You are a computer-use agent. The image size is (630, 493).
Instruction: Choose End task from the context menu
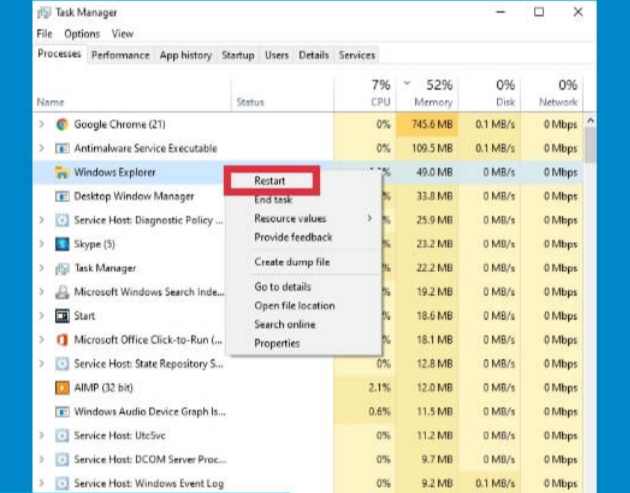click(x=273, y=200)
